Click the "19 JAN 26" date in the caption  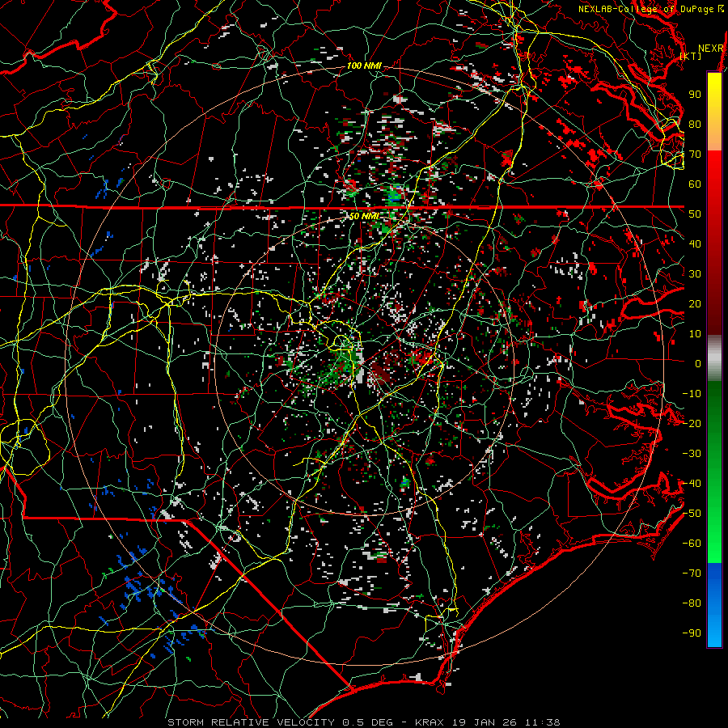click(x=484, y=722)
